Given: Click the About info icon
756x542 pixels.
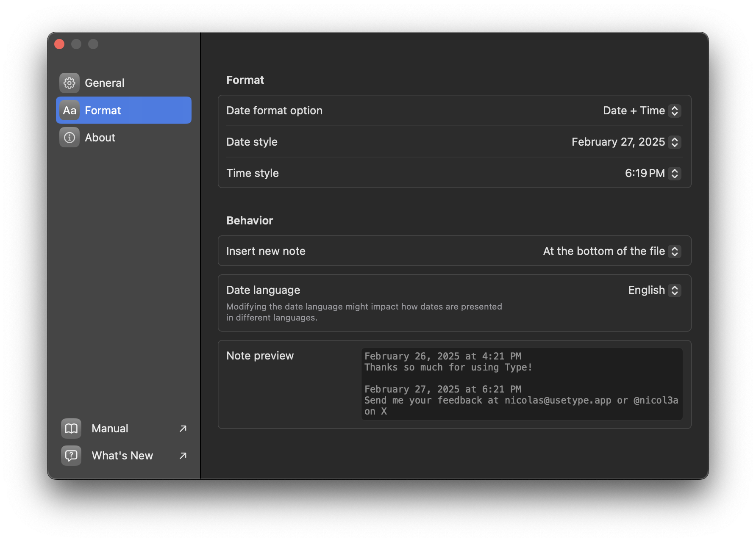Looking at the screenshot, I should (x=69, y=137).
